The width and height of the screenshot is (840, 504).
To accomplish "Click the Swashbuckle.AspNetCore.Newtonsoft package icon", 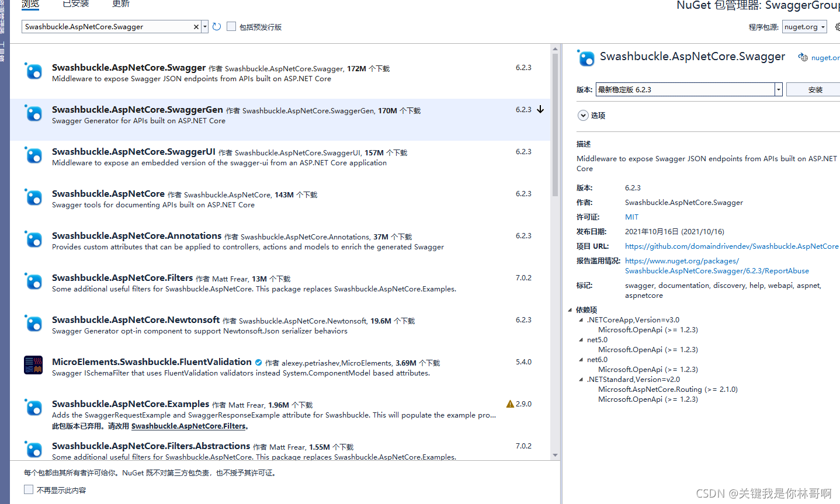I will [x=33, y=324].
